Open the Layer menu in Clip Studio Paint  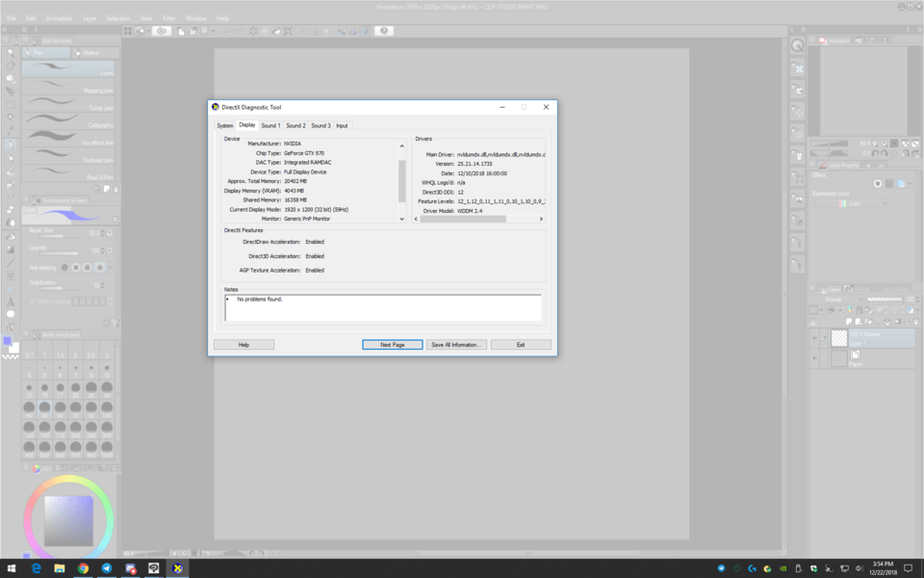coord(90,18)
